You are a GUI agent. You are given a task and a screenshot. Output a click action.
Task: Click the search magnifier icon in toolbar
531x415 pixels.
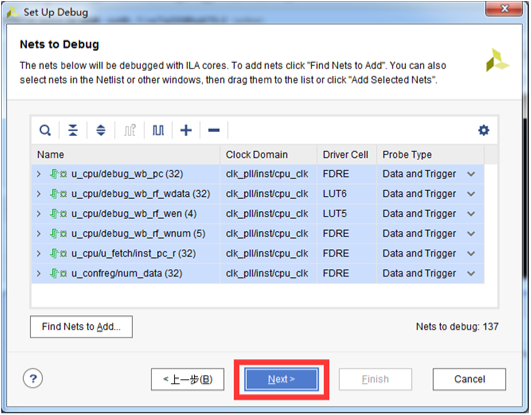coord(45,130)
